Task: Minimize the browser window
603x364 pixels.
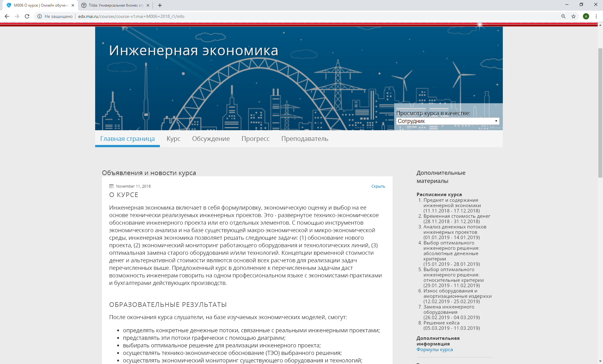Action: tap(567, 5)
